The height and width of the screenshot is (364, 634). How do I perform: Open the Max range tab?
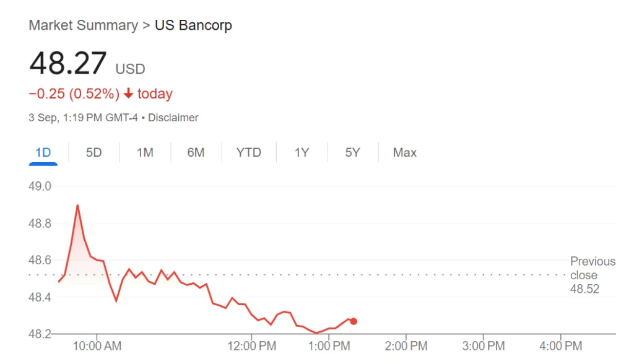(405, 152)
